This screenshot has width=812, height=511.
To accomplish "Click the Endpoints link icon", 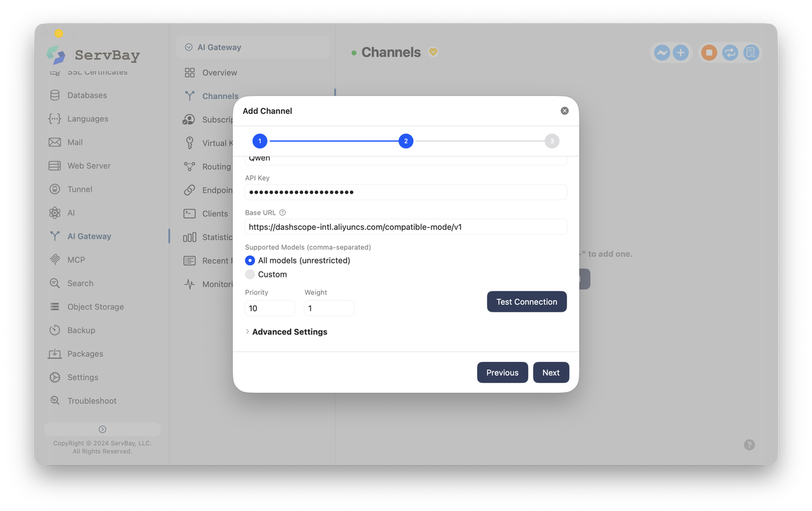I will pyautogui.click(x=190, y=190).
